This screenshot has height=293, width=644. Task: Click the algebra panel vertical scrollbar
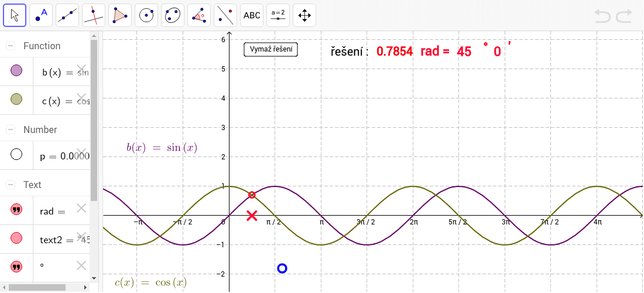click(94, 120)
